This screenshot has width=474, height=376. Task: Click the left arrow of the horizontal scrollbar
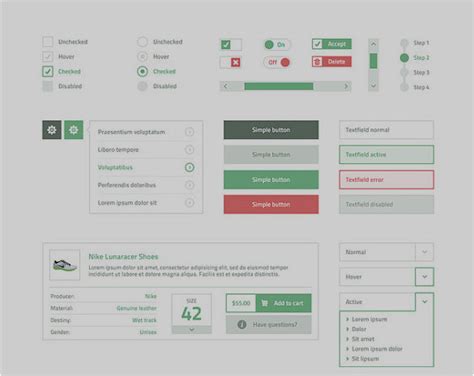(226, 86)
